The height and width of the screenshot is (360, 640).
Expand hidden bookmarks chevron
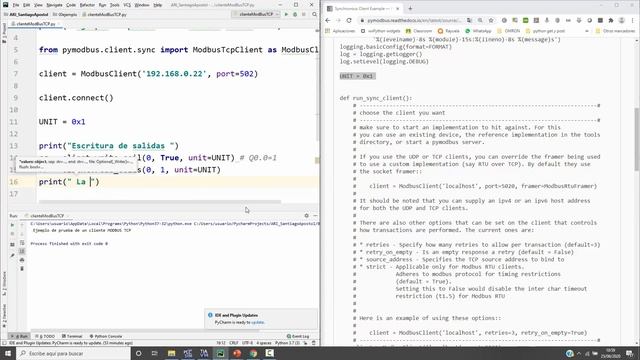(587, 31)
